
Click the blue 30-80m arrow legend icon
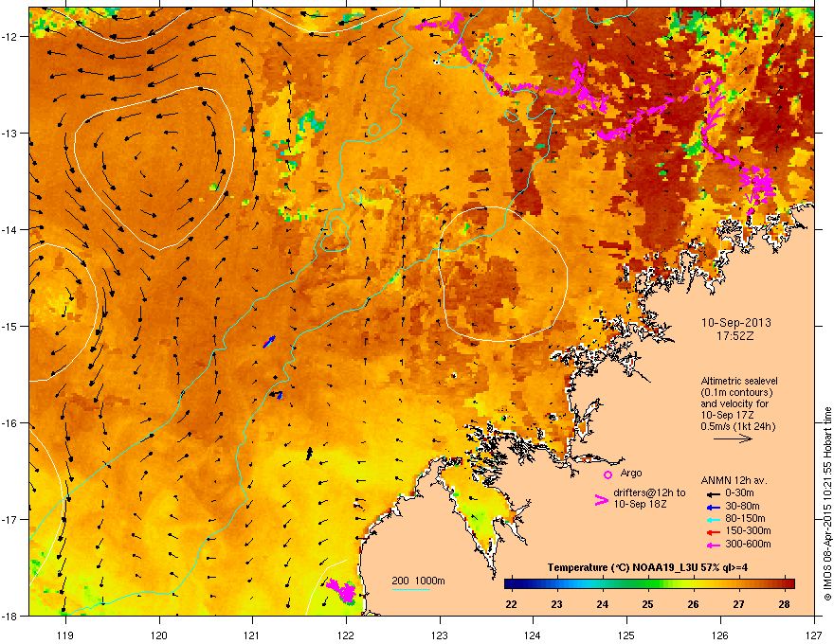pyautogui.click(x=714, y=507)
